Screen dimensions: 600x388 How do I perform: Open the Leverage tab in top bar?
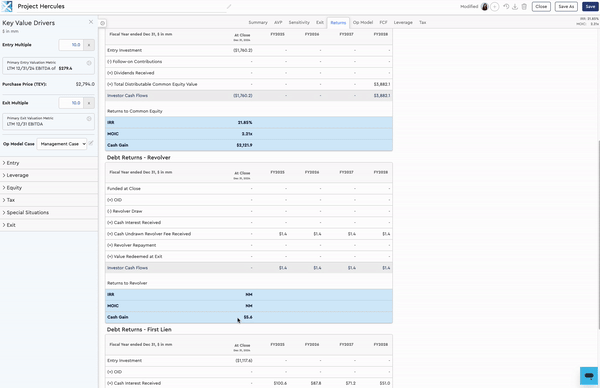coord(403,23)
